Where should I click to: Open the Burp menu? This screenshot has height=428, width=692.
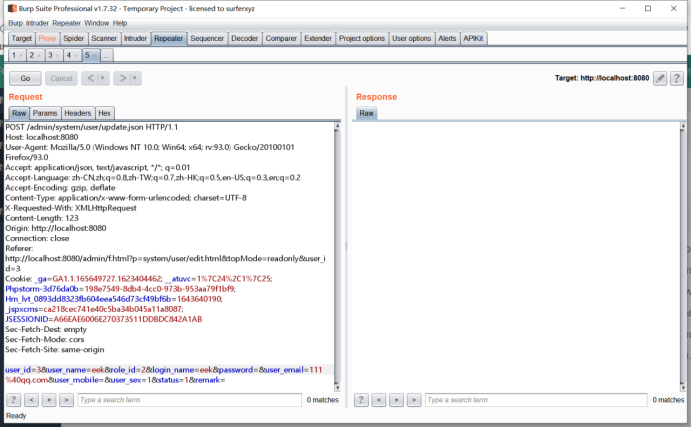15,23
